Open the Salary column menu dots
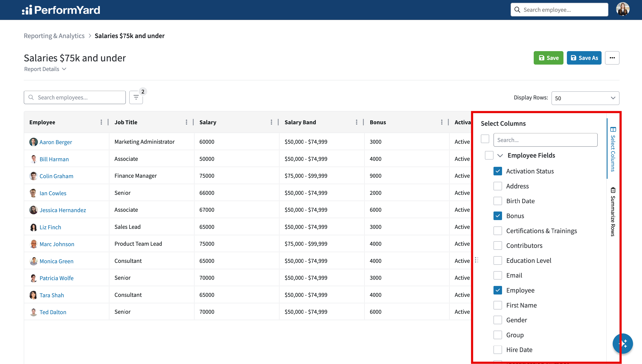Screen dimensions: 642x364 [271, 122]
